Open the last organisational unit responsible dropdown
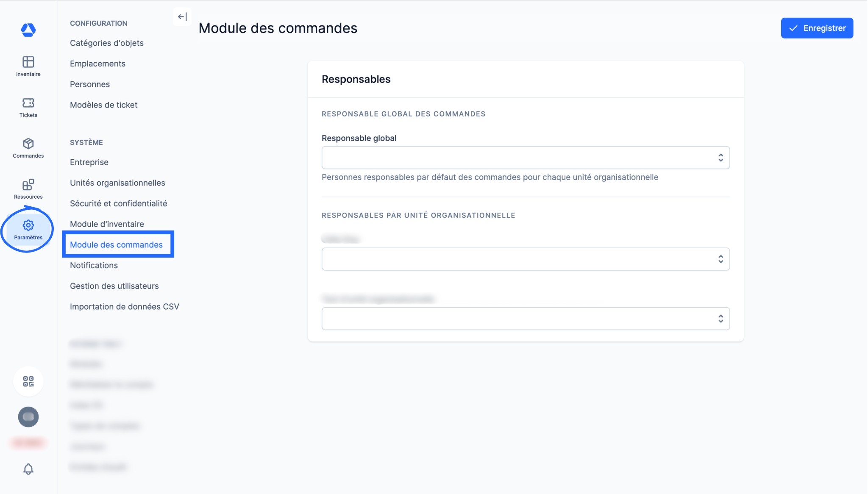The image size is (868, 494). tap(526, 319)
